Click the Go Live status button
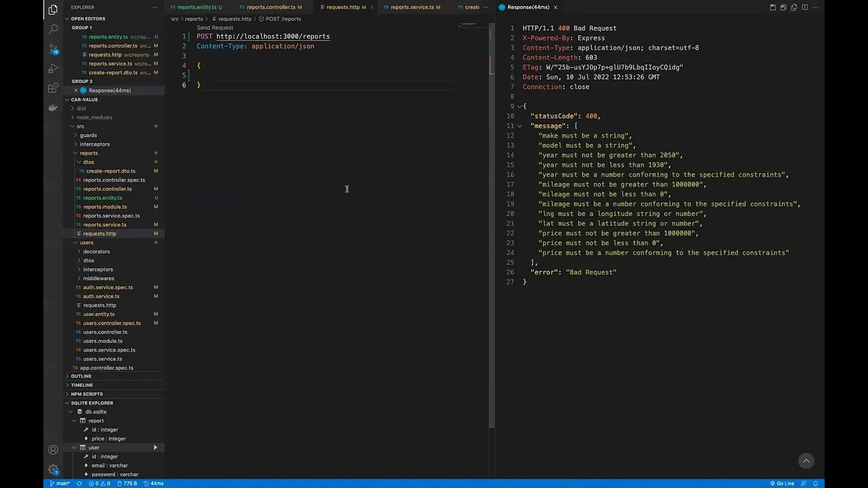868x488 pixels. click(x=782, y=483)
